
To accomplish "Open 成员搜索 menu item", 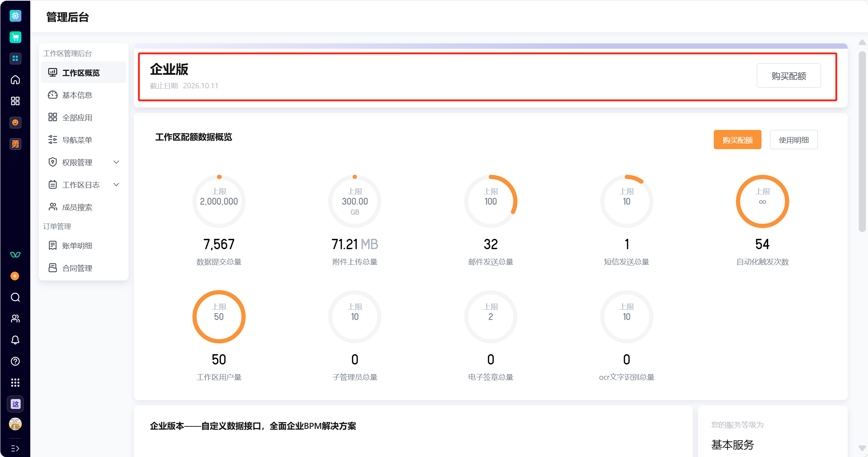I will (84, 207).
